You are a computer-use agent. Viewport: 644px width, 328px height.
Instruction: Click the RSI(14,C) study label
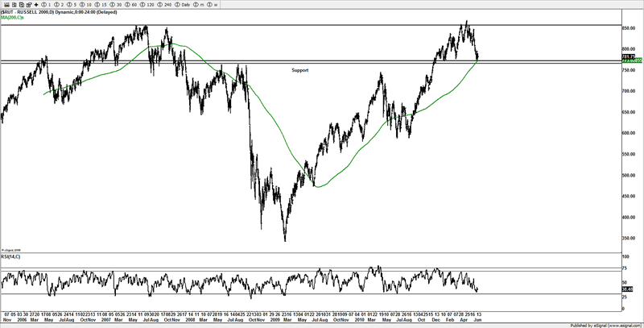(x=10, y=256)
